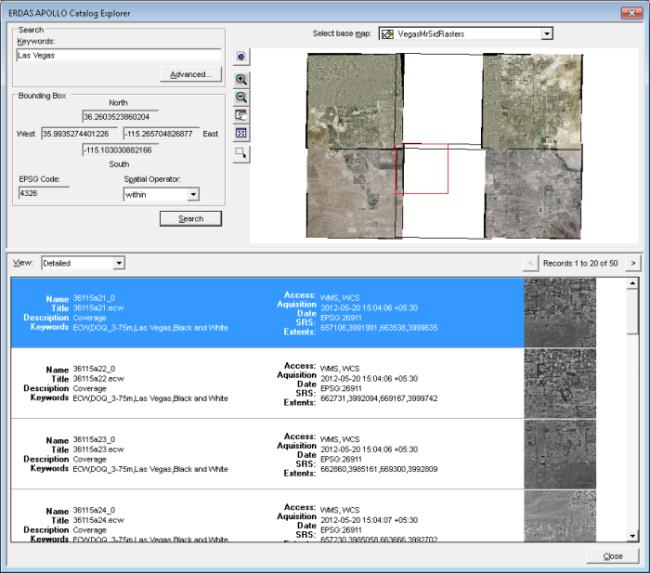
Task: Click the results list scroll down arrow
Action: (632, 536)
